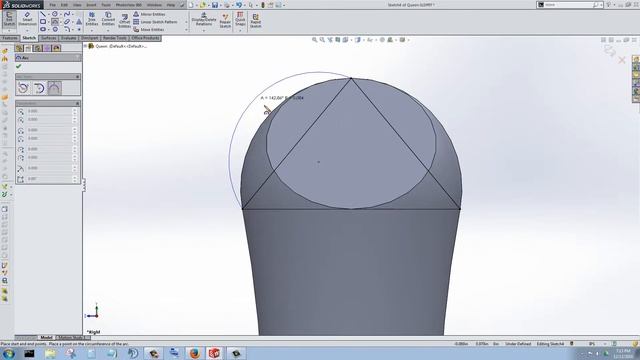Expand the Trim Entities dropdown arrow
This screenshot has height=360, width=640.
tap(92, 30)
